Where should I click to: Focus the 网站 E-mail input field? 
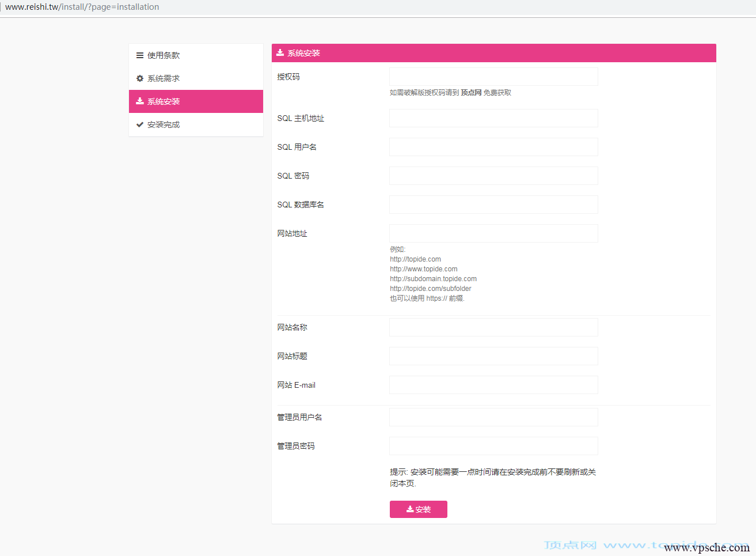(493, 385)
